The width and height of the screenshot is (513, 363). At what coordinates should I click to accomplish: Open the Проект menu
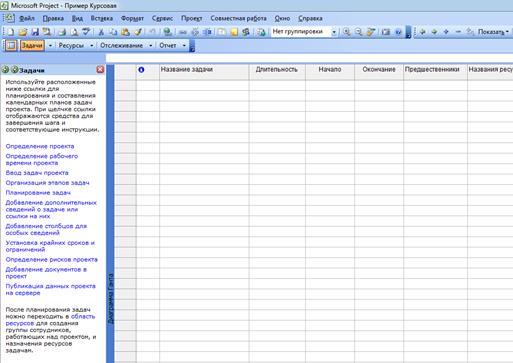[x=192, y=18]
